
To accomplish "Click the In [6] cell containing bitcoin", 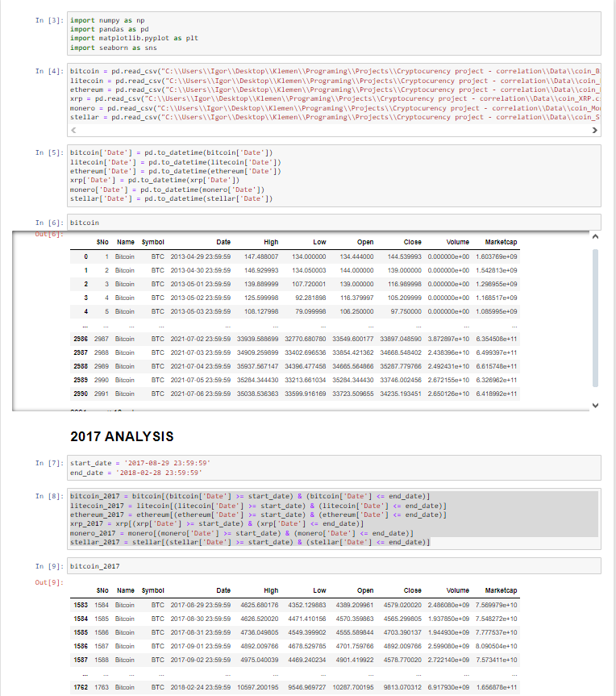I will 335,222.
